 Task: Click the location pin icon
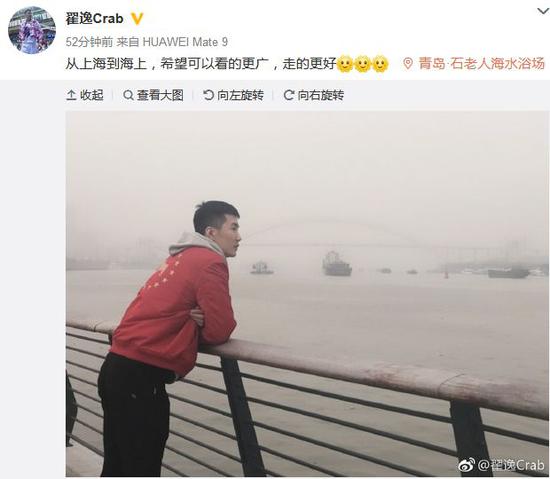(408, 64)
